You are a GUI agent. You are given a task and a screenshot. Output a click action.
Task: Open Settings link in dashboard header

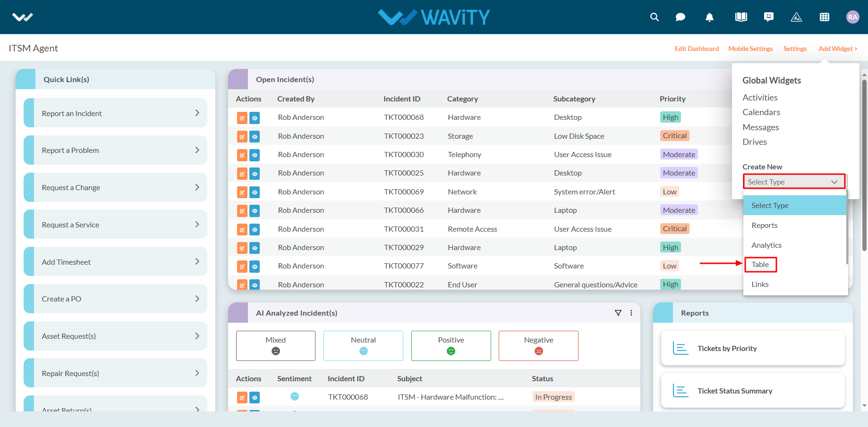(795, 49)
